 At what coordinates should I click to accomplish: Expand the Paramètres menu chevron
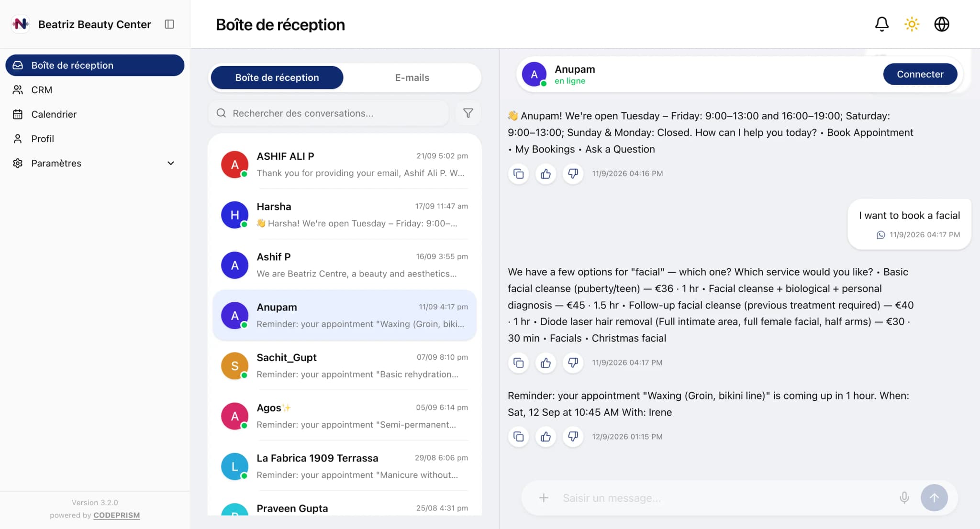pos(171,163)
